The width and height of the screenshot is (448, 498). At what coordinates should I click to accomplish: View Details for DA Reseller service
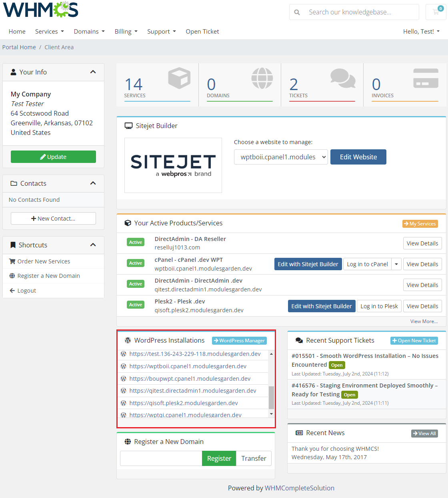422,243
